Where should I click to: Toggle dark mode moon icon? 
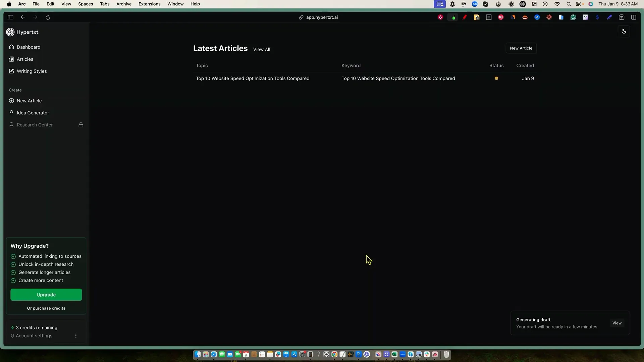click(x=624, y=32)
